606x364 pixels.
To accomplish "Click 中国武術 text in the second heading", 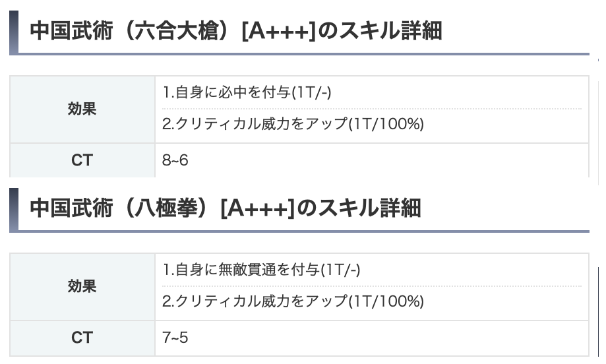I will pyautogui.click(x=73, y=208).
